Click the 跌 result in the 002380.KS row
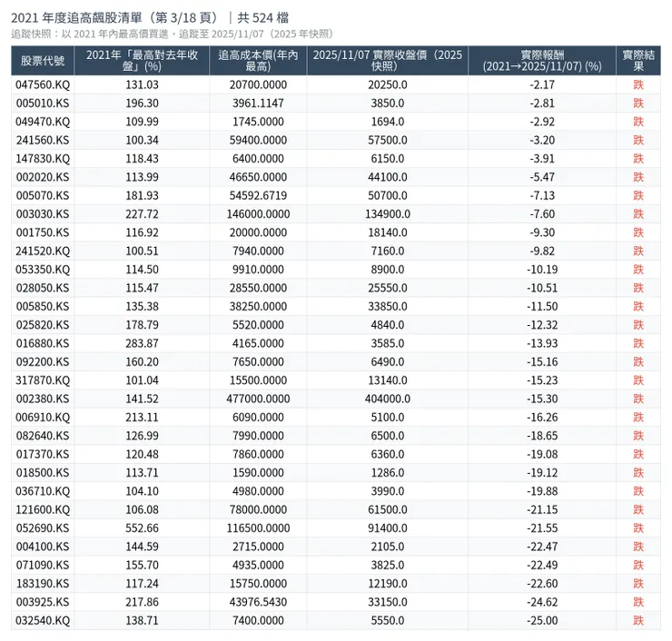The height and width of the screenshot is (641, 672). coord(638,399)
